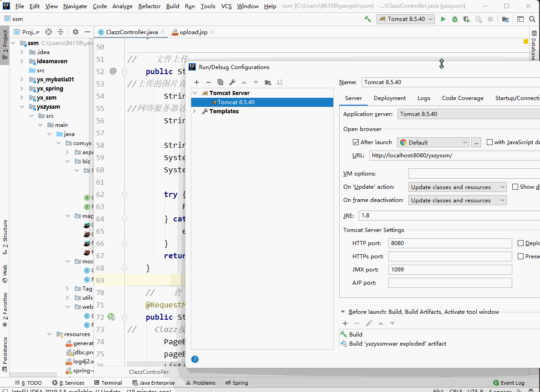Image resolution: width=540 pixels, height=392 pixels.
Task: Open Project Structure icon in main toolbar
Action: tap(505, 19)
